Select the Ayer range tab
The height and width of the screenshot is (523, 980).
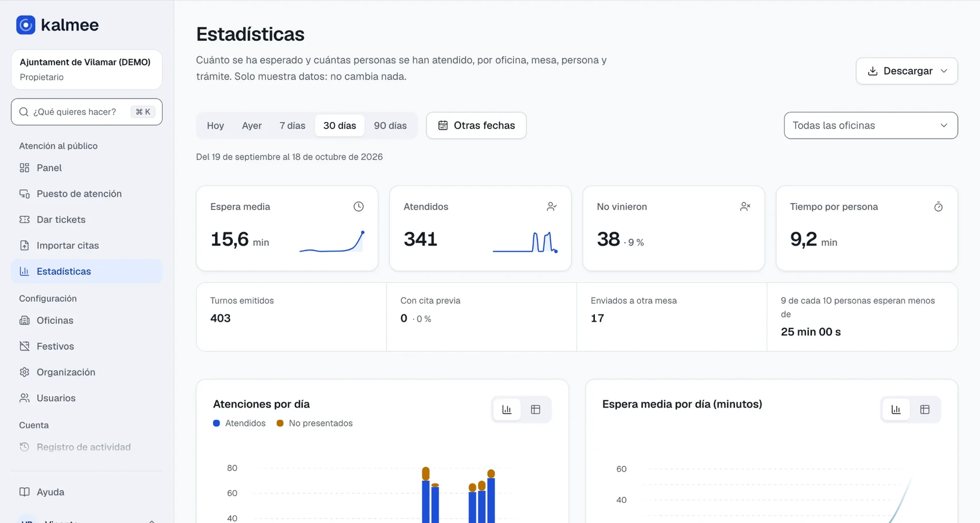(x=252, y=125)
